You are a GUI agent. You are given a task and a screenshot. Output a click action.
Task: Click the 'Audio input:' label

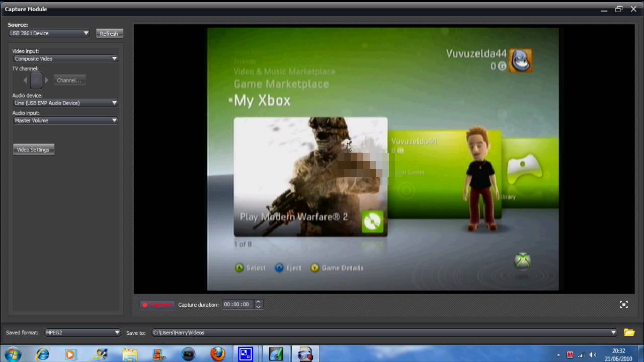pos(26,113)
